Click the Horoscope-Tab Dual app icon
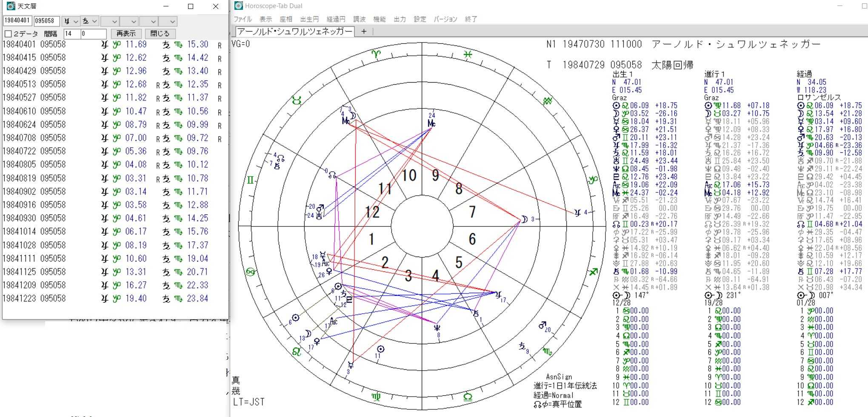 click(239, 6)
